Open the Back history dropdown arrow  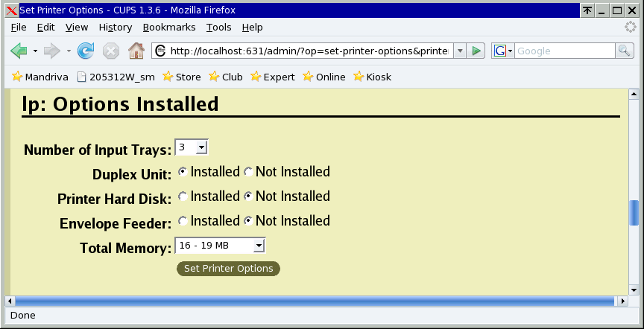pyautogui.click(x=35, y=51)
